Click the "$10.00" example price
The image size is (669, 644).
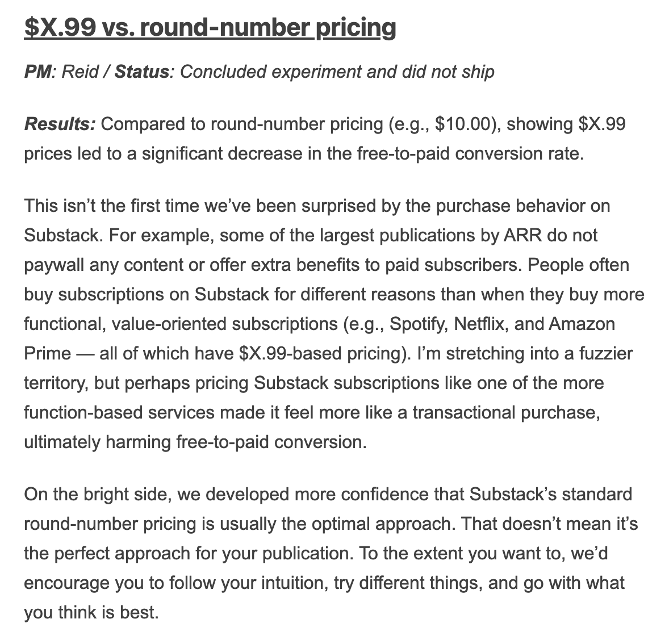tap(462, 124)
